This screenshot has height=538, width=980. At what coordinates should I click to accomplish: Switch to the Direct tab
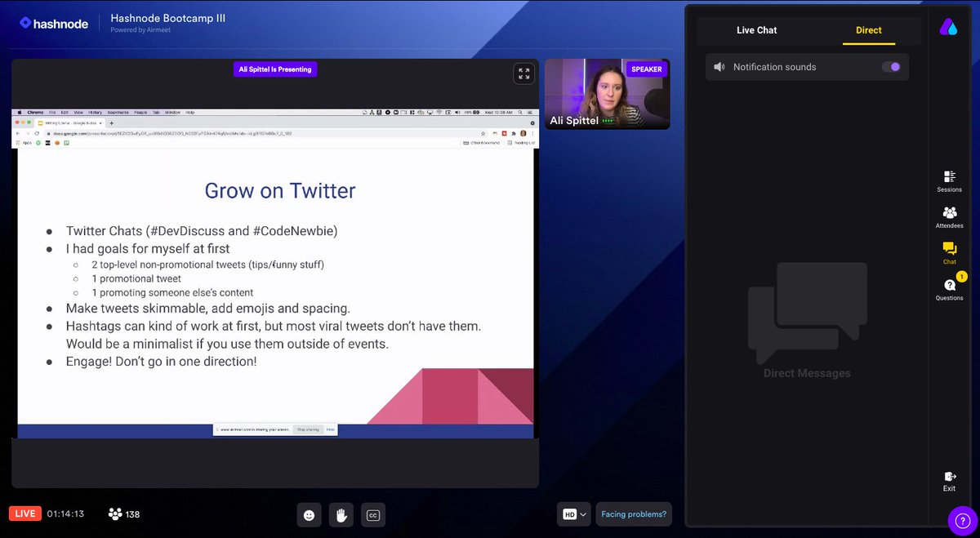coord(868,30)
